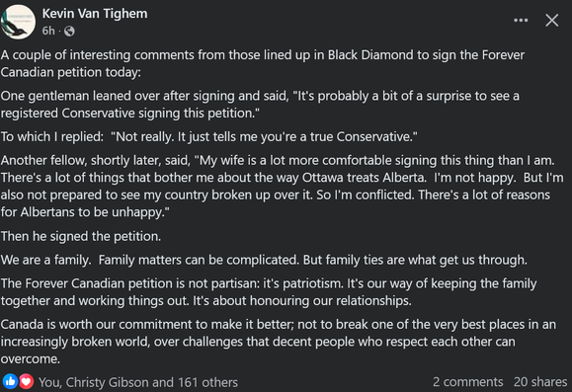The height and width of the screenshot is (392, 572).
Task: Click the 'To which I replied' line
Action: tap(209, 136)
